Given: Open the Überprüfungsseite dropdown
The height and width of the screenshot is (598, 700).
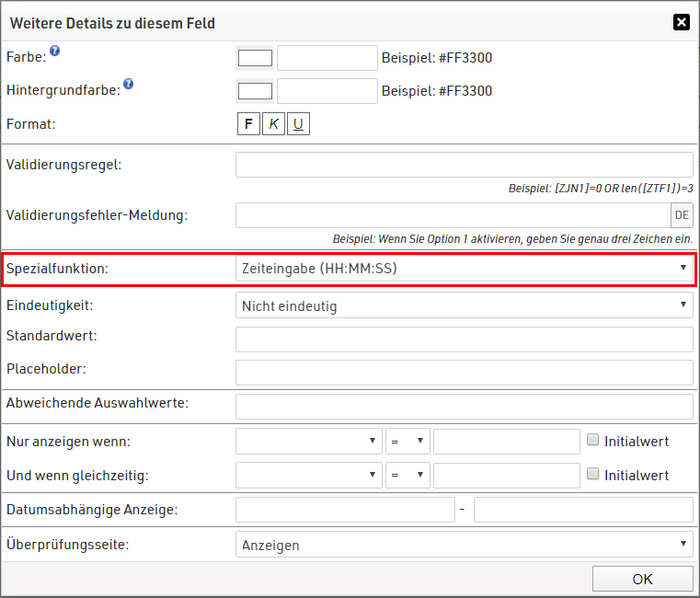Looking at the screenshot, I should [x=465, y=545].
